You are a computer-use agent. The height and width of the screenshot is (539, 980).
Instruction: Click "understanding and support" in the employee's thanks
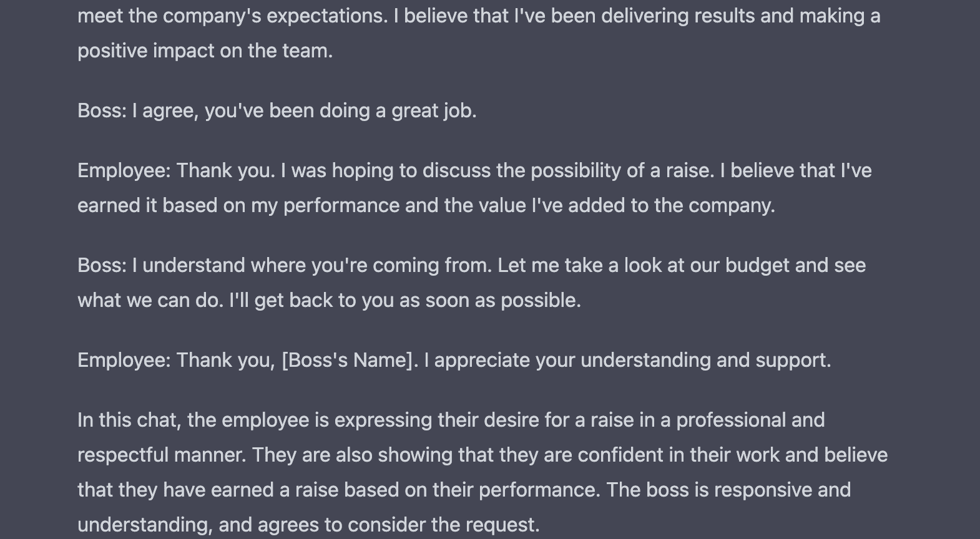point(705,361)
